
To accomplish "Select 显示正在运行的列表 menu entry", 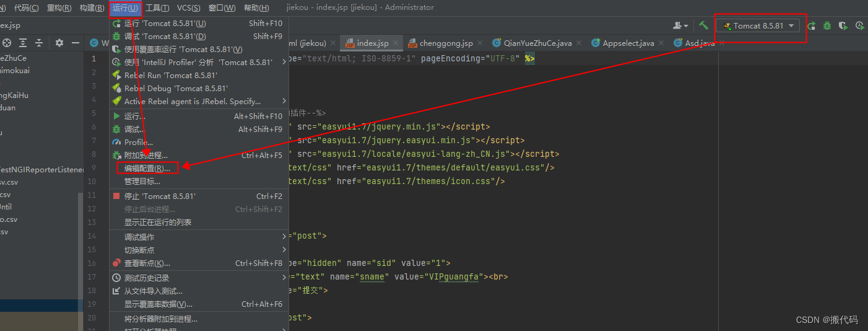I will coord(199,222).
